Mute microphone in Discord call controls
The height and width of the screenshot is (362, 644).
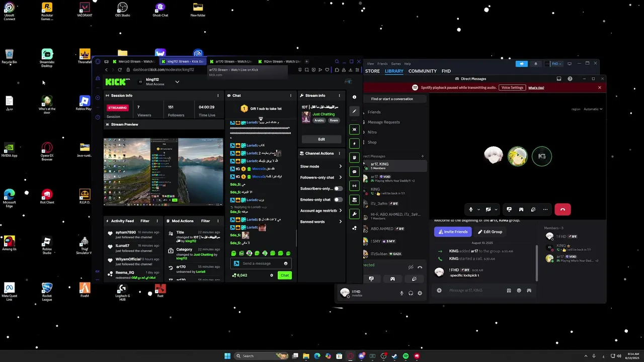(x=471, y=209)
